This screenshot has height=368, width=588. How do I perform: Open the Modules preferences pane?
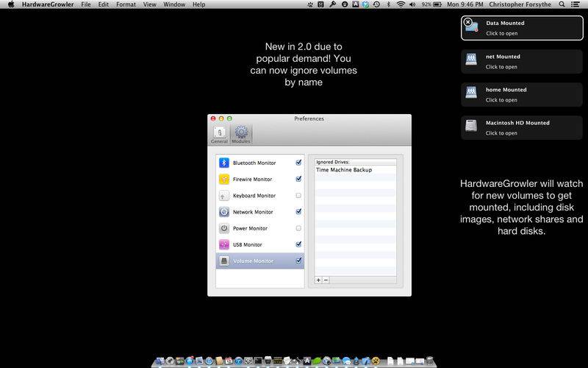241,135
